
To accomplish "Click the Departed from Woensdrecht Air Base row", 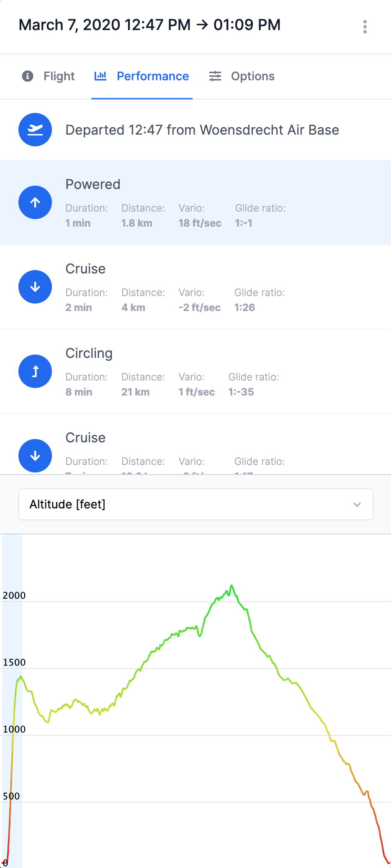I will coord(195,130).
